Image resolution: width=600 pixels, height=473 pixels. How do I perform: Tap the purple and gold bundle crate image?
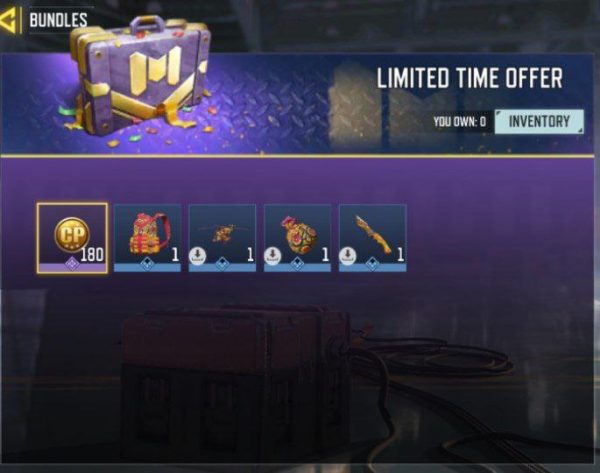point(140,77)
